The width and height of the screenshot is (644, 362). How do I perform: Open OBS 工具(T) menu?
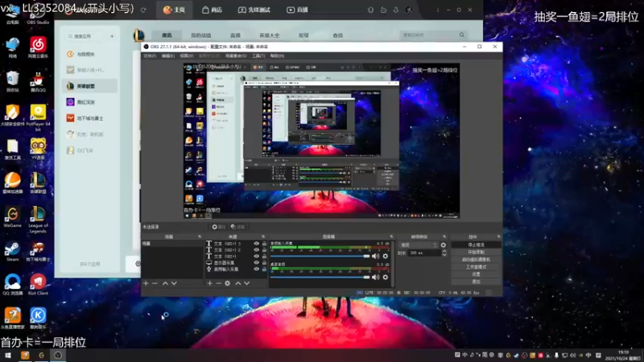pyautogui.click(x=258, y=56)
